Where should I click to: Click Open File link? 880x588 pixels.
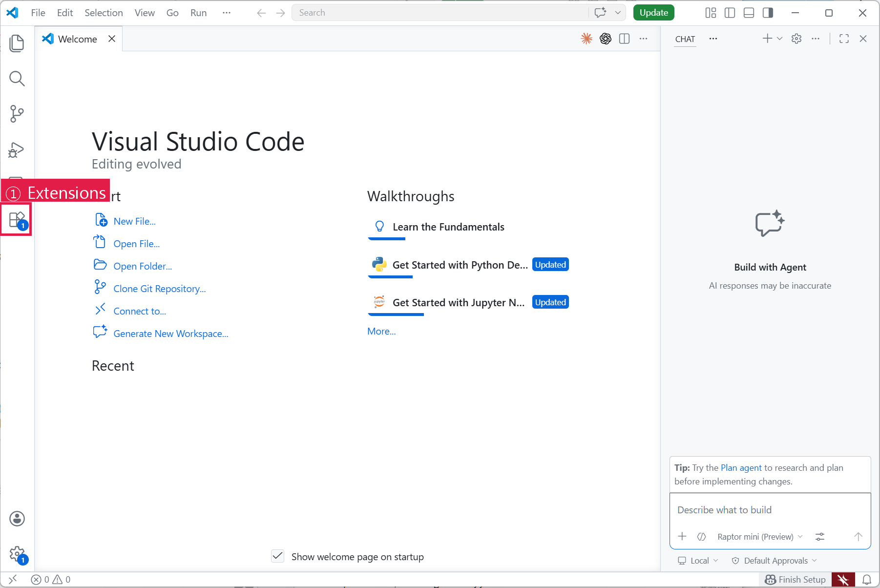pyautogui.click(x=136, y=244)
